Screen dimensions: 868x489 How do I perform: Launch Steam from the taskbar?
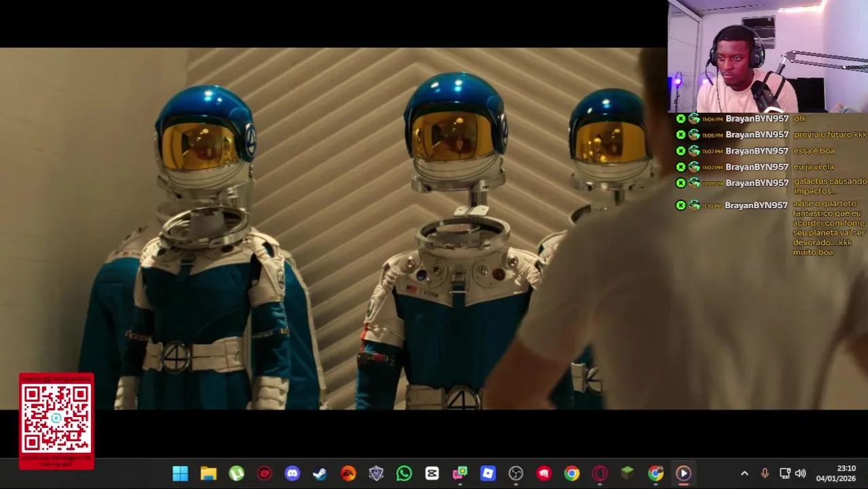tap(320, 473)
